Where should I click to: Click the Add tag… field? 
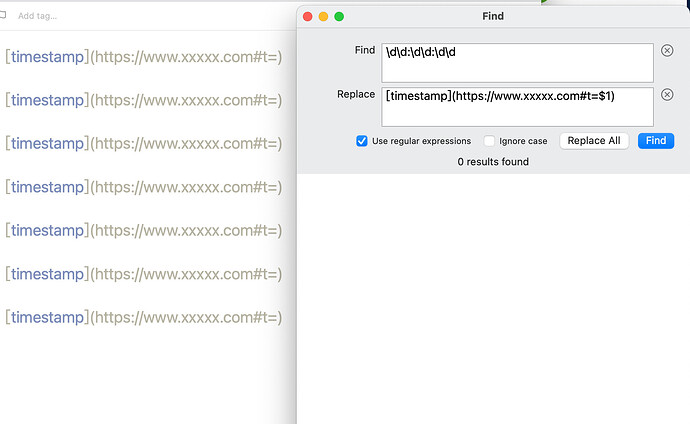[x=37, y=16]
